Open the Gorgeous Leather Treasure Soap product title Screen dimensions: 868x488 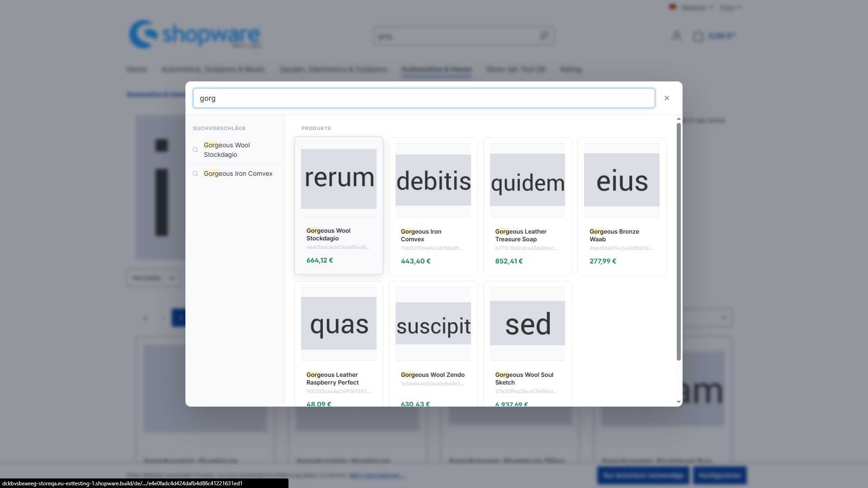click(521, 235)
